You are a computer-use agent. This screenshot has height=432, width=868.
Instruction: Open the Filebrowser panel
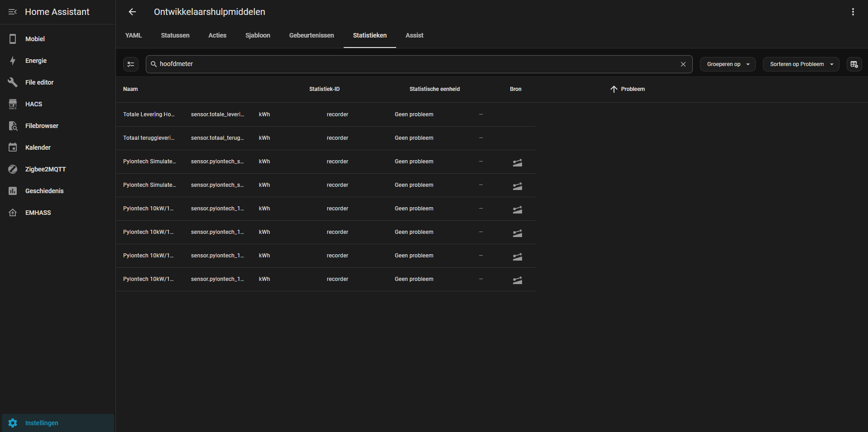58,126
